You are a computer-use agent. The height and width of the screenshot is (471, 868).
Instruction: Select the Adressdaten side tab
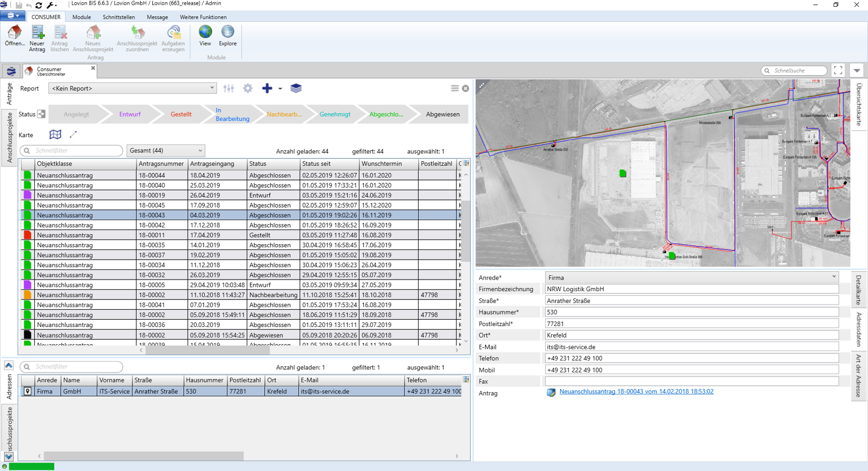(858, 330)
